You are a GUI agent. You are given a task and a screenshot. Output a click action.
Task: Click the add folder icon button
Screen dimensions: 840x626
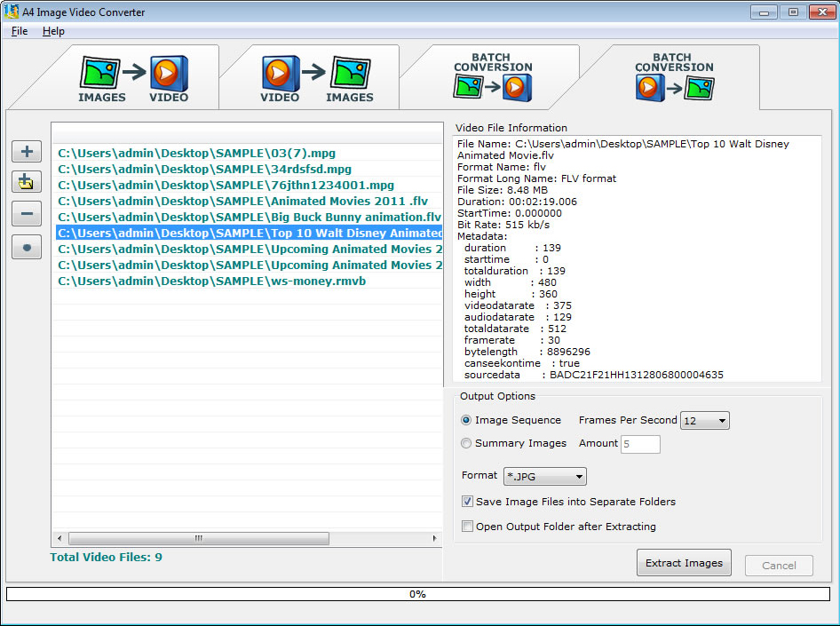point(27,182)
